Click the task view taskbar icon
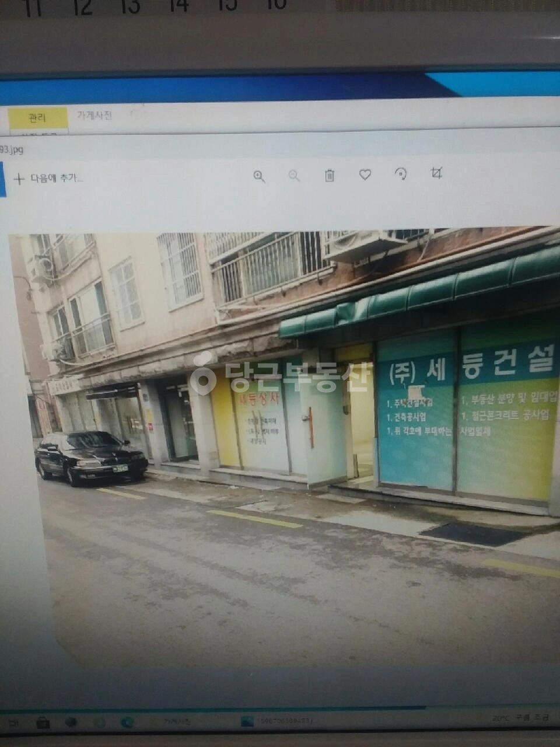This screenshot has width=560, height=747. pos(14,724)
